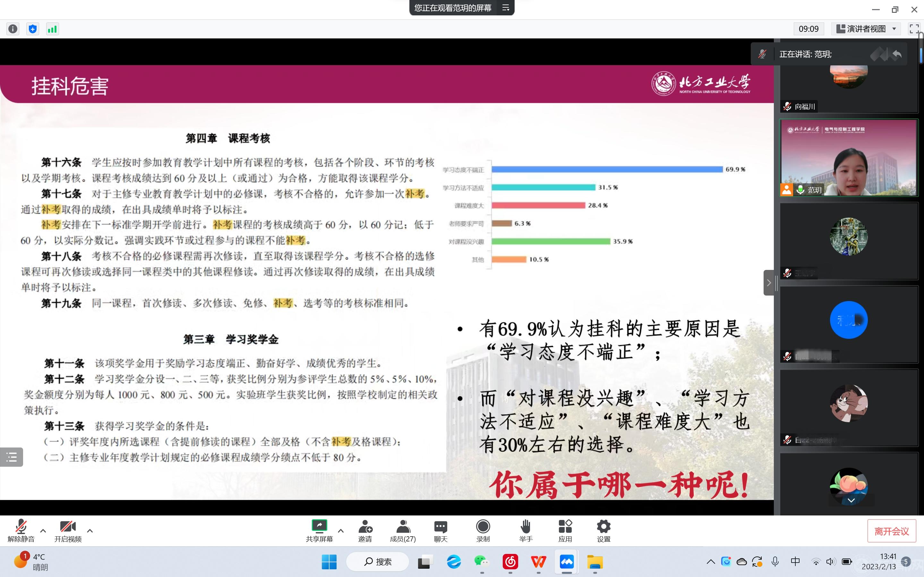Unmute your microphone (解除静音)
Viewport: 924px width, 577px height.
[20, 531]
